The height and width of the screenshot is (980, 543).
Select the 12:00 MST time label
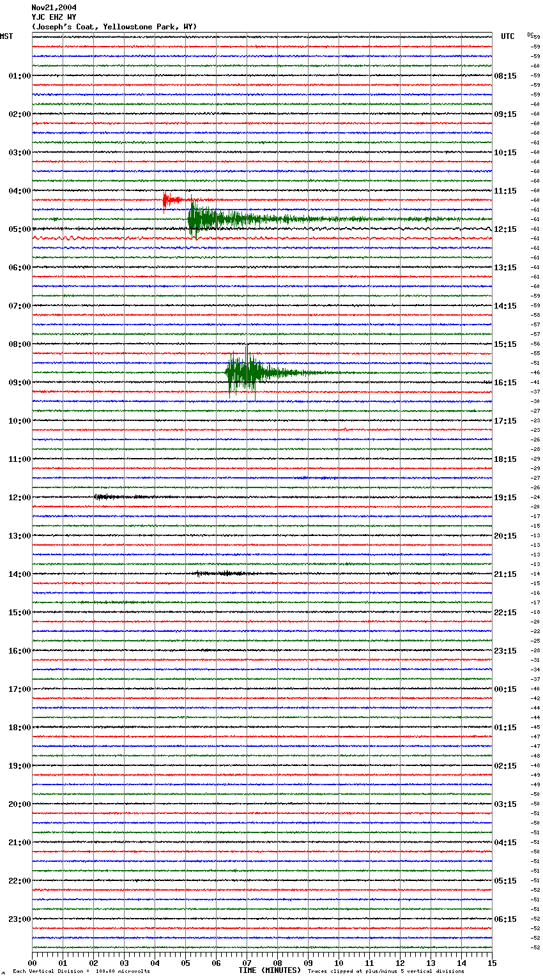[20, 498]
